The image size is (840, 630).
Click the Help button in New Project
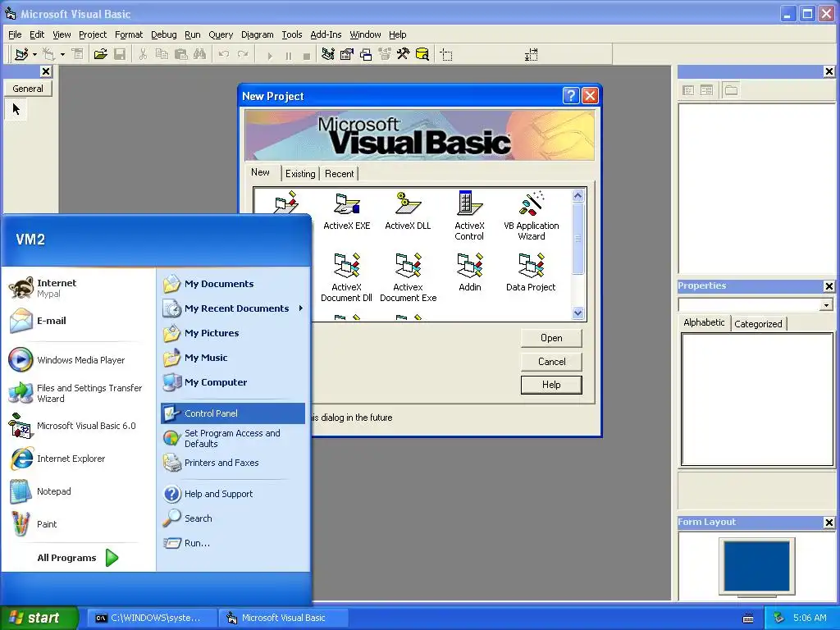click(x=551, y=385)
